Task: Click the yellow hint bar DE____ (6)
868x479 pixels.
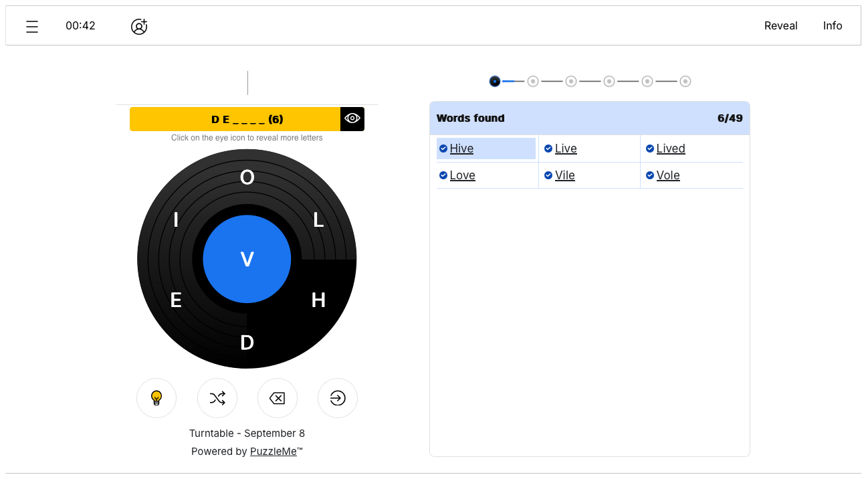Action: [x=235, y=119]
